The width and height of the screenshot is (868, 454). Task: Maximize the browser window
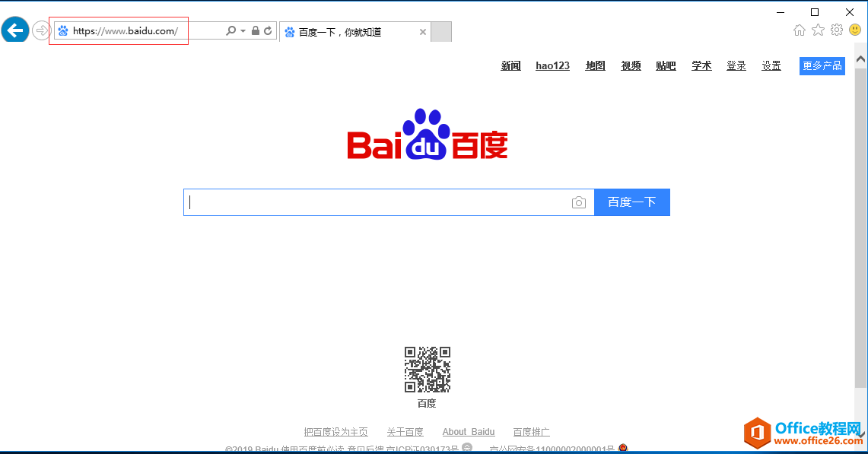[x=815, y=12]
